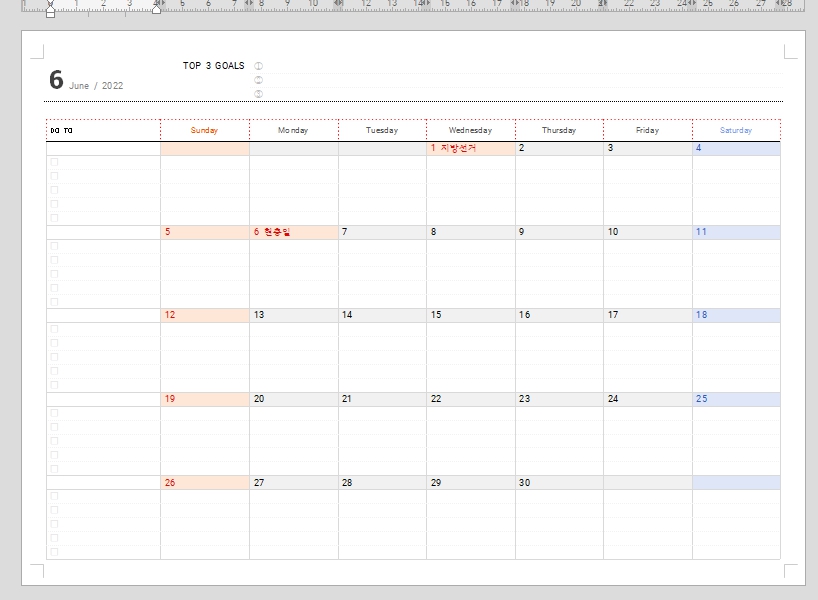The image size is (818, 600).
Task: Click the June / 2022 subtitle
Action: (96, 86)
